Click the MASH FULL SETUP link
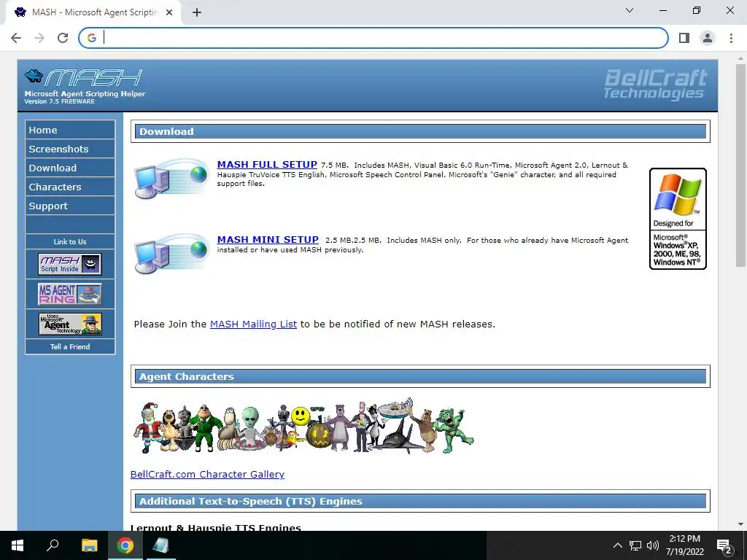This screenshot has height=560, width=747. click(x=267, y=165)
